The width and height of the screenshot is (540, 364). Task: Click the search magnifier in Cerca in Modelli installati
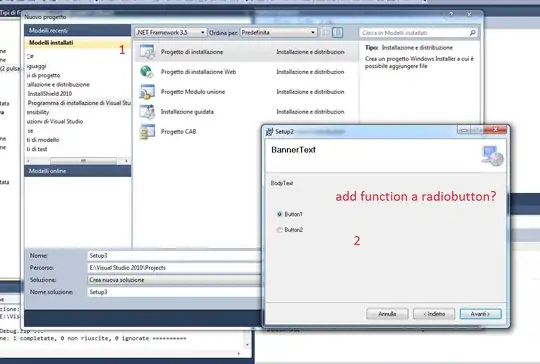(472, 32)
